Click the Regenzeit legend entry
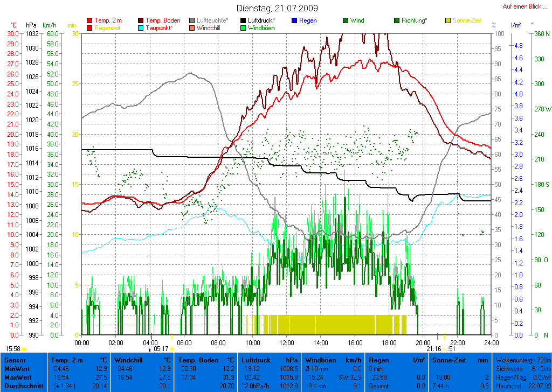Screen dimensions: 552x392 [x=107, y=27]
